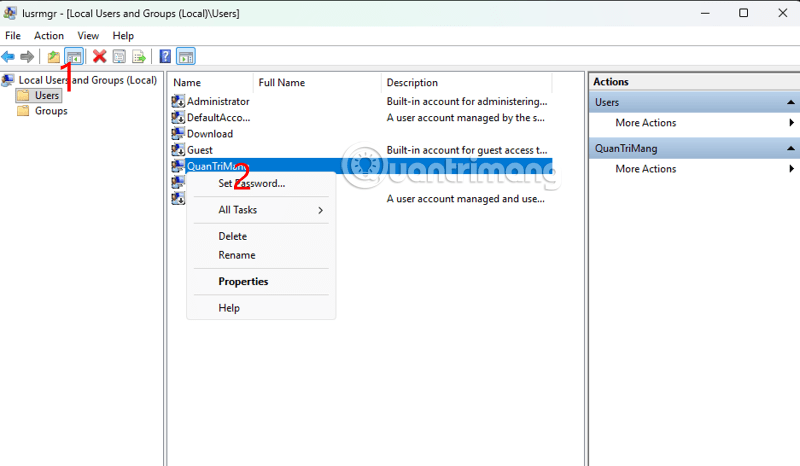Choose Rename from context menu

tap(261, 255)
